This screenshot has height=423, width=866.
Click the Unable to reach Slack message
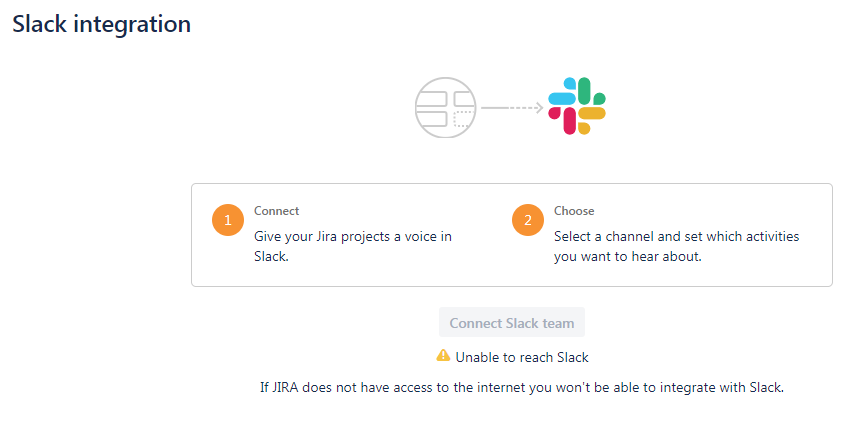522,357
